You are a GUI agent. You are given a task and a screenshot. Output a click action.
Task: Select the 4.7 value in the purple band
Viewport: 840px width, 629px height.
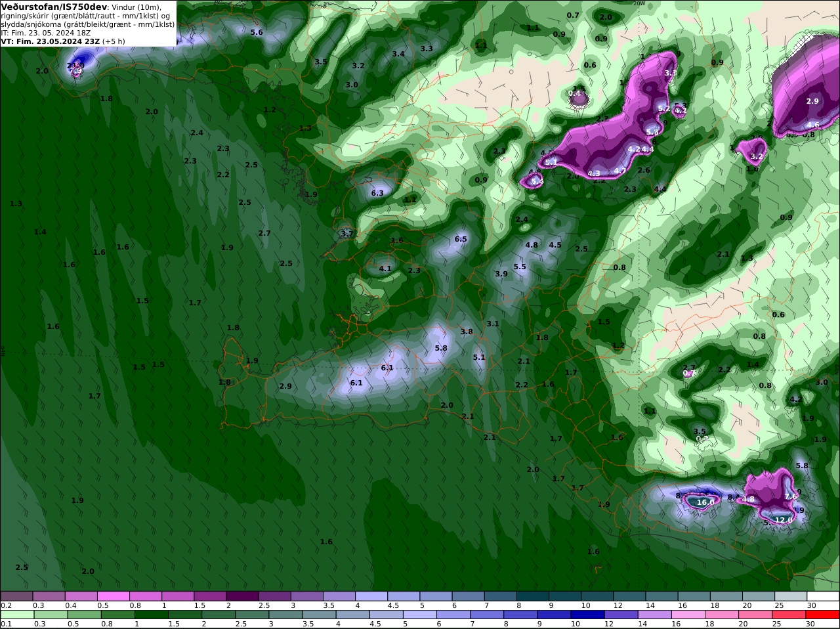tap(619, 171)
